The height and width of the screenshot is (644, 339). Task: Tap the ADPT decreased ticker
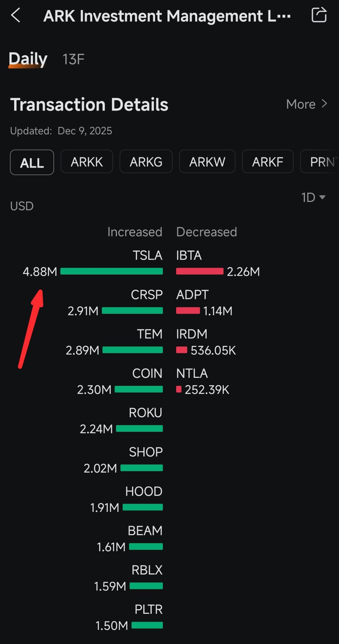click(x=192, y=295)
